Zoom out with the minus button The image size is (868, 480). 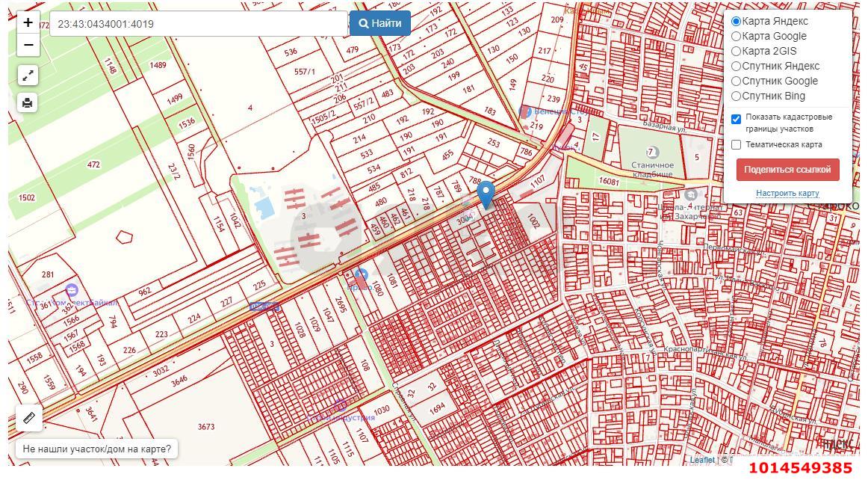(28, 46)
